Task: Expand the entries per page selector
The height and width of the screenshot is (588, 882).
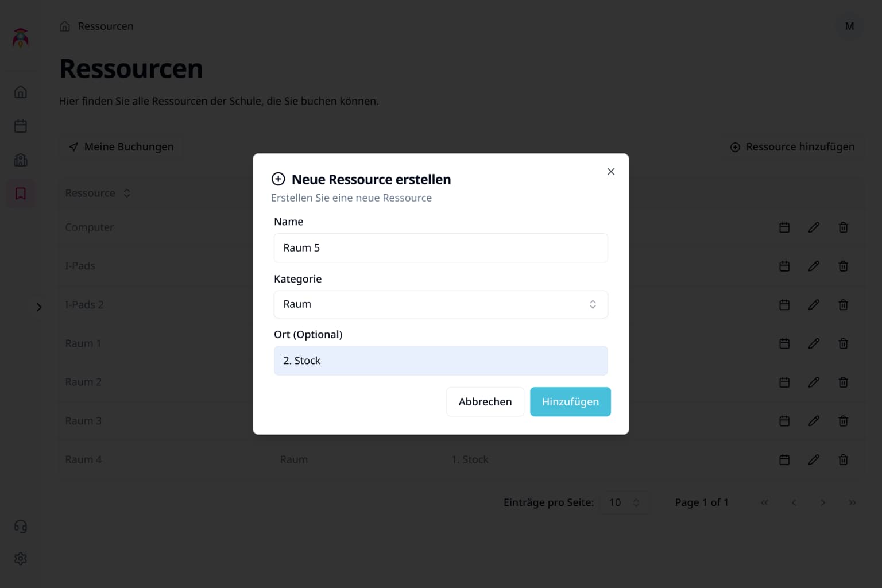Action: click(x=624, y=502)
